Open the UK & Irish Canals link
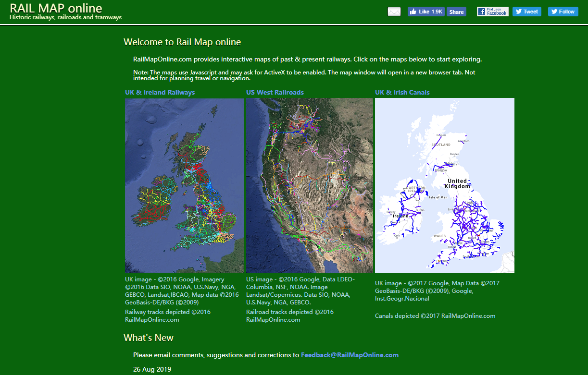Viewport: 588px width, 375px height. (402, 92)
